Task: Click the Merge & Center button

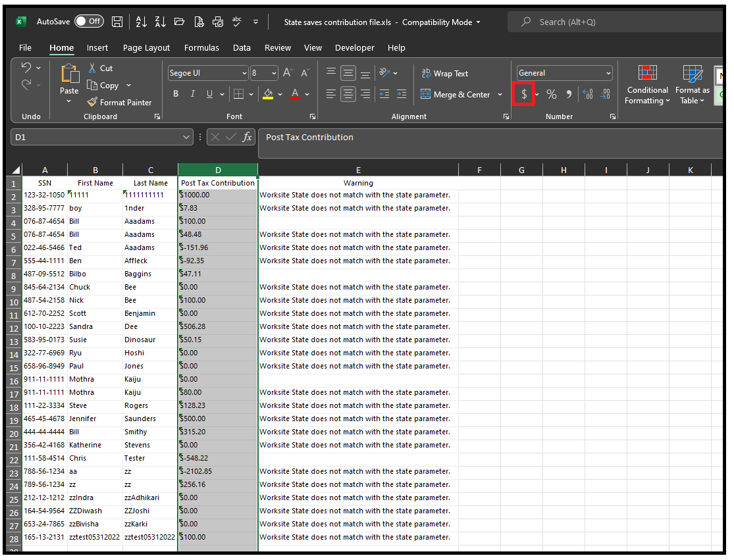Action: pos(456,95)
